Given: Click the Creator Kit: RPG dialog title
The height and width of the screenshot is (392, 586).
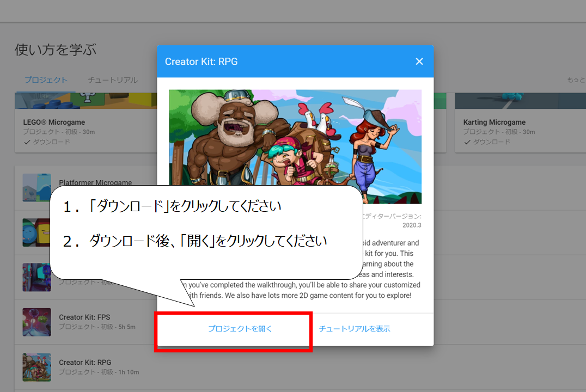Looking at the screenshot, I should tap(201, 62).
